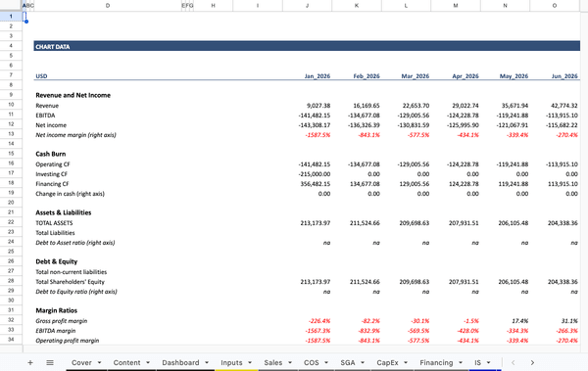Switch to the CapEx sheet tab

coord(387,362)
